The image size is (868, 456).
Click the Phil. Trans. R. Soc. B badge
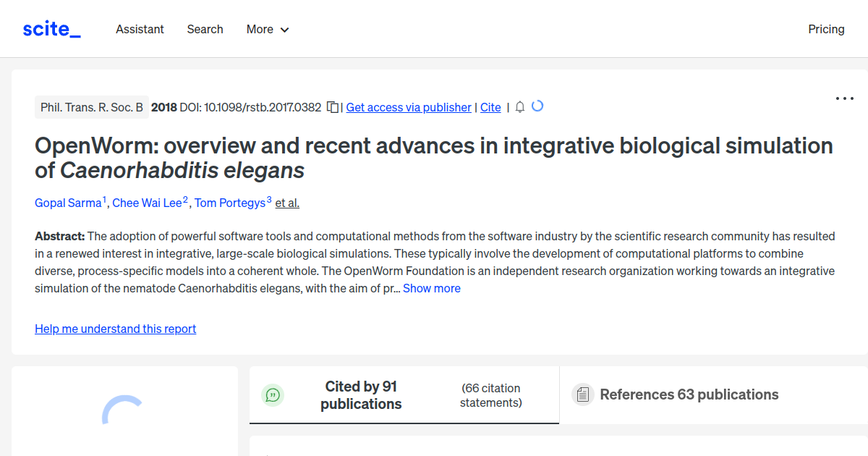point(92,106)
